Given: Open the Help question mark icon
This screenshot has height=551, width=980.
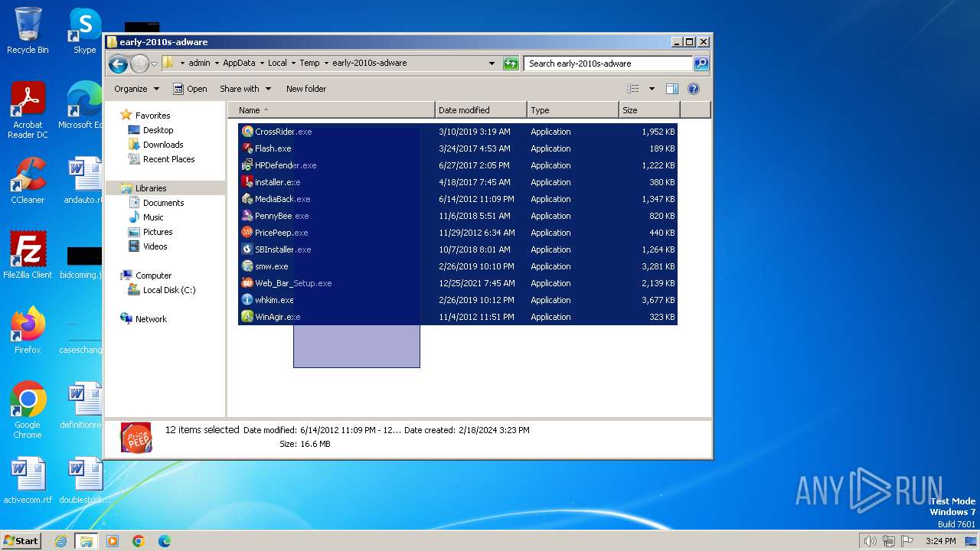Looking at the screenshot, I should coord(694,89).
